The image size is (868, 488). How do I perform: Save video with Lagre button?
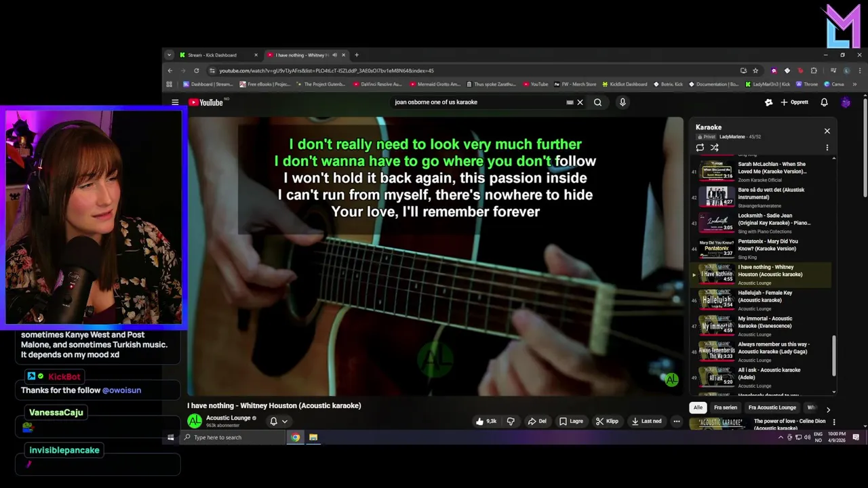571,421
